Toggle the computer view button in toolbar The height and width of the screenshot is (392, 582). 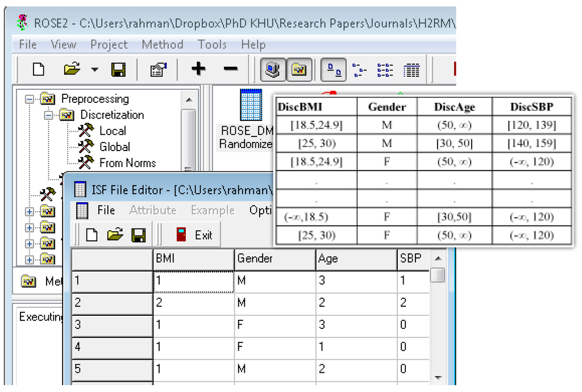273,70
